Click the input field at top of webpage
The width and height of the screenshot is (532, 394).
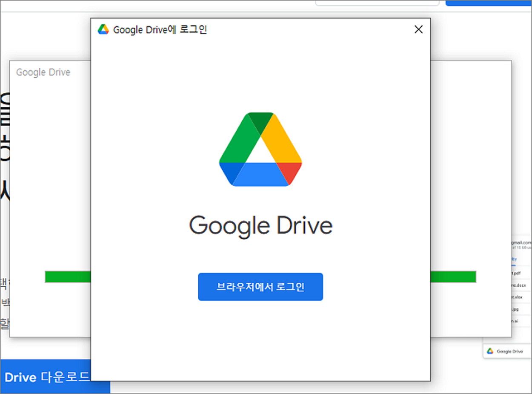pyautogui.click(x=377, y=3)
